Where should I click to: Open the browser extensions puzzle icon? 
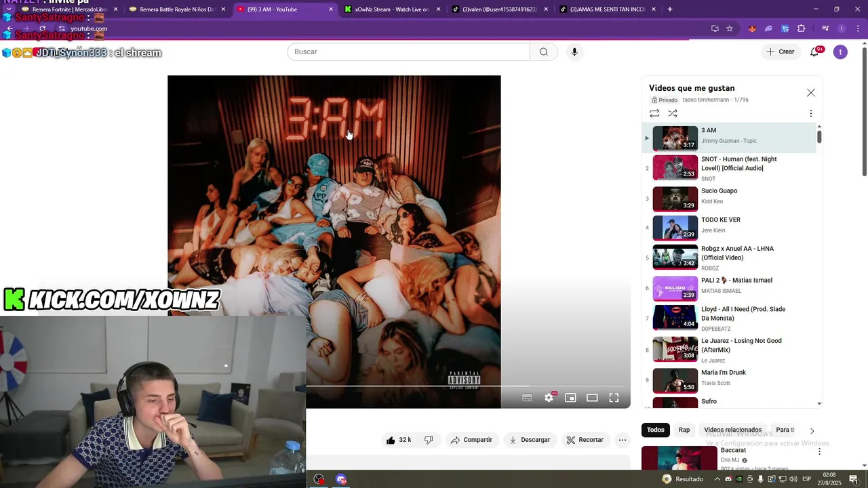[801, 28]
